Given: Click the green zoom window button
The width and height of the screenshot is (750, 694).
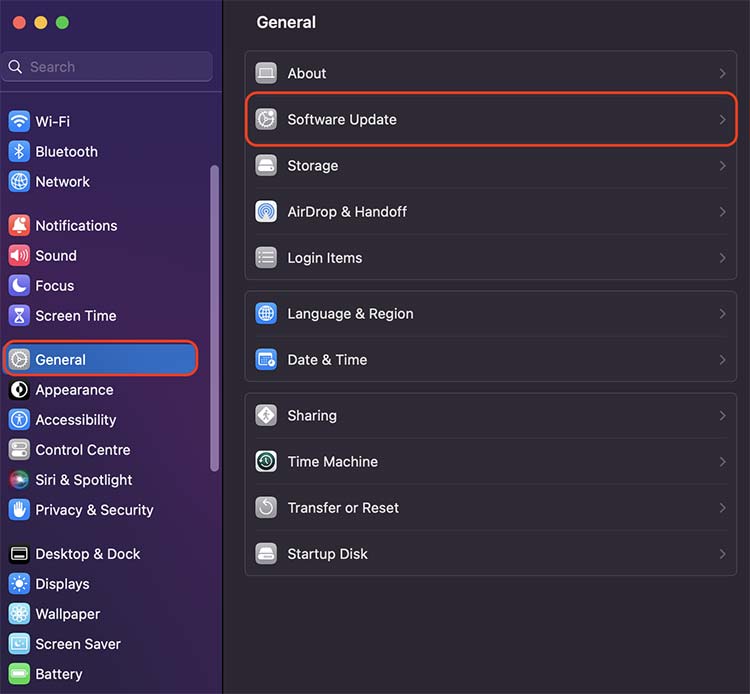Looking at the screenshot, I should pos(62,22).
